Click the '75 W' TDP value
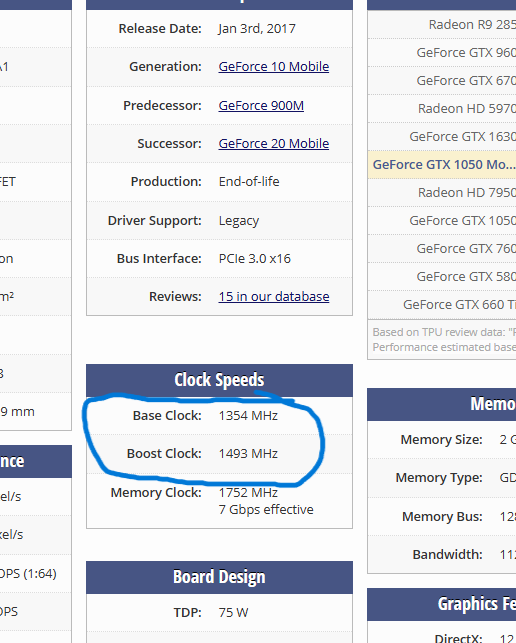 [x=233, y=613]
